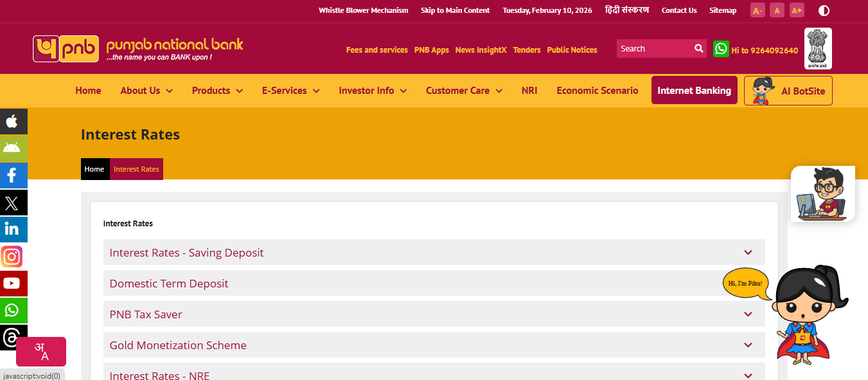Viewport: 868px width, 380px height.
Task: Select the Apple app download icon
Action: pos(13,122)
